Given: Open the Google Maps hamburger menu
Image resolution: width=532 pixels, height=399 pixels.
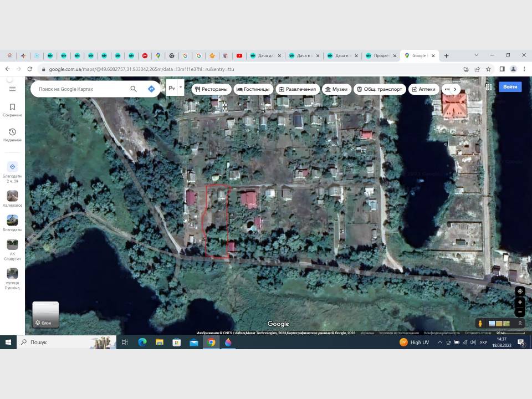Looking at the screenshot, I should 13,89.
